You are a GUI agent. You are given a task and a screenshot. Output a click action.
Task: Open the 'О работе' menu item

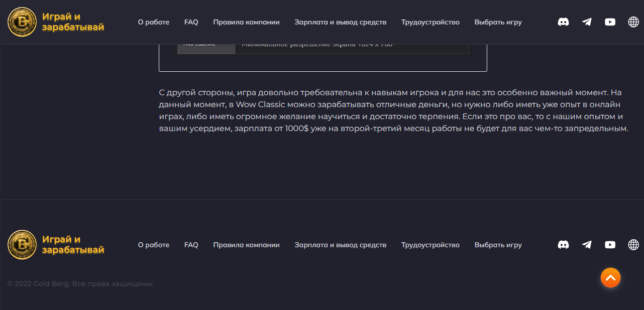[x=154, y=22]
